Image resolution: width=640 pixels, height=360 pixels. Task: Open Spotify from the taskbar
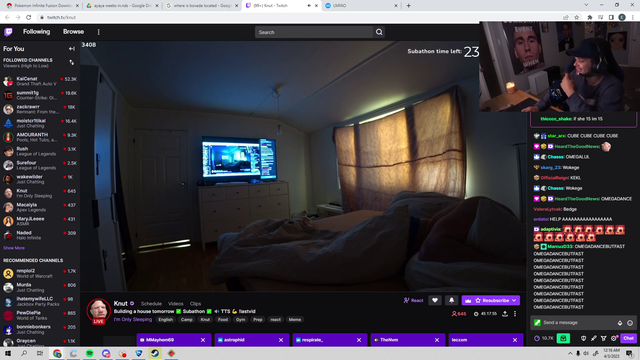(89, 353)
